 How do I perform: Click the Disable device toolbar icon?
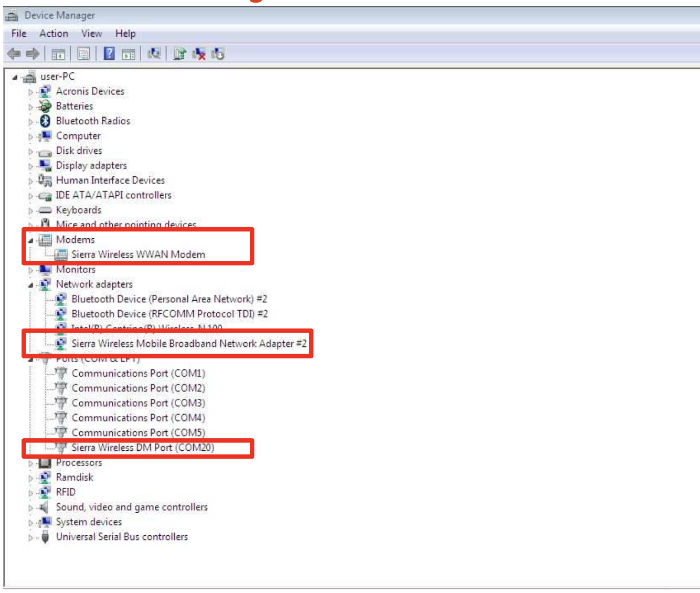coord(218,54)
